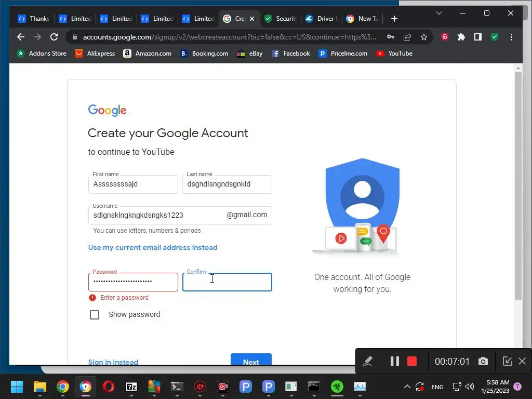532x399 pixels.
Task: Open the red lock extension icon
Action: click(445, 37)
